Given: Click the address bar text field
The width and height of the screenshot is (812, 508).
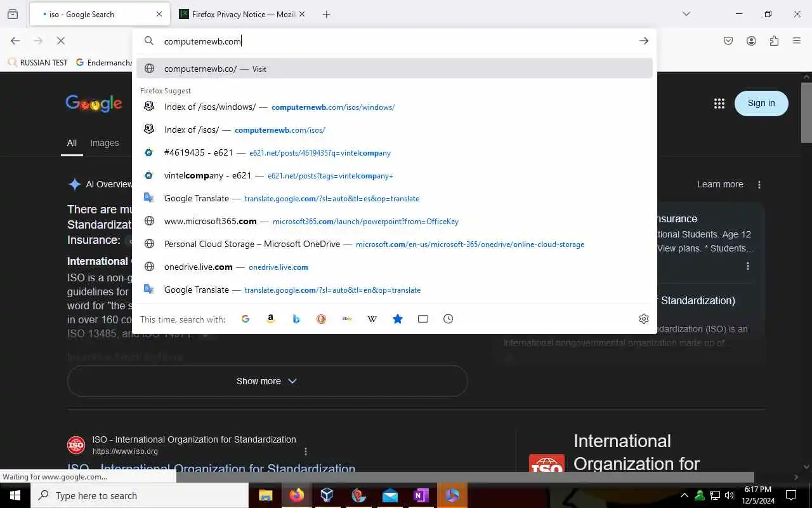Looking at the screenshot, I should point(393,41).
